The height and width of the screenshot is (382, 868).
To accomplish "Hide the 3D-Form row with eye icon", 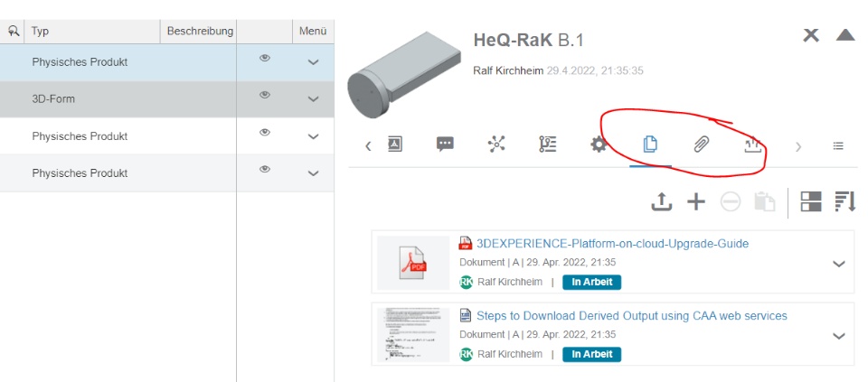I will [x=265, y=95].
